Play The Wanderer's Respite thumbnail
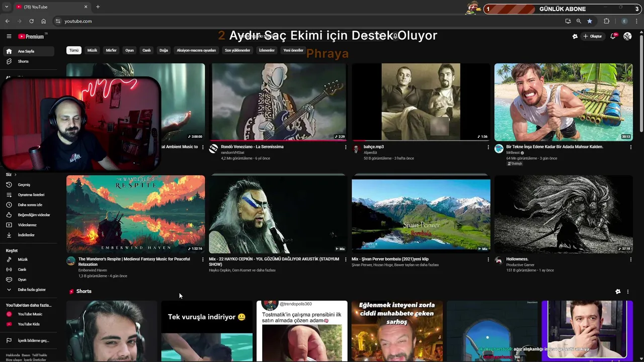This screenshot has width=644, height=362. tap(135, 214)
